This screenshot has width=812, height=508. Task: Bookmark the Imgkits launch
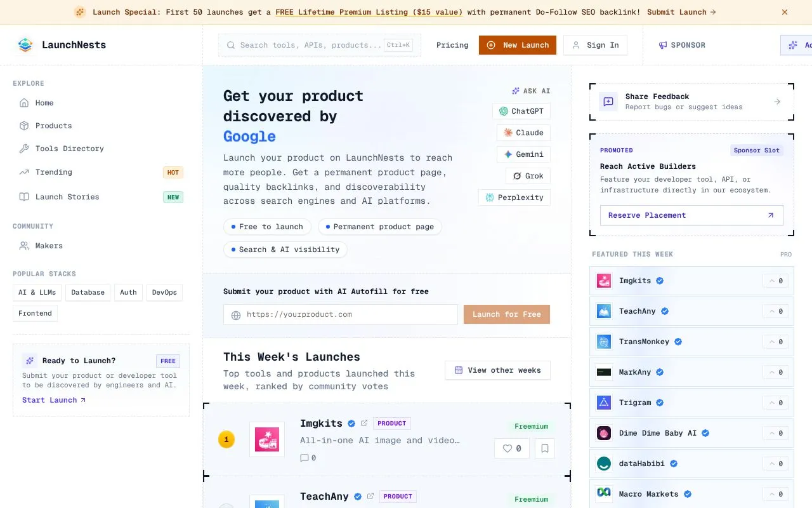click(x=545, y=448)
